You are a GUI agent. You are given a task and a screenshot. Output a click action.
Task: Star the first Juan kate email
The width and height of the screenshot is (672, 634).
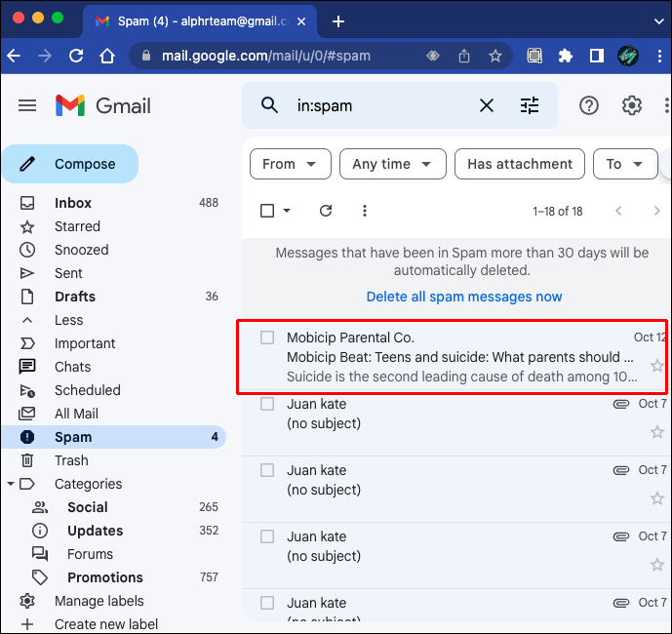coord(657,432)
